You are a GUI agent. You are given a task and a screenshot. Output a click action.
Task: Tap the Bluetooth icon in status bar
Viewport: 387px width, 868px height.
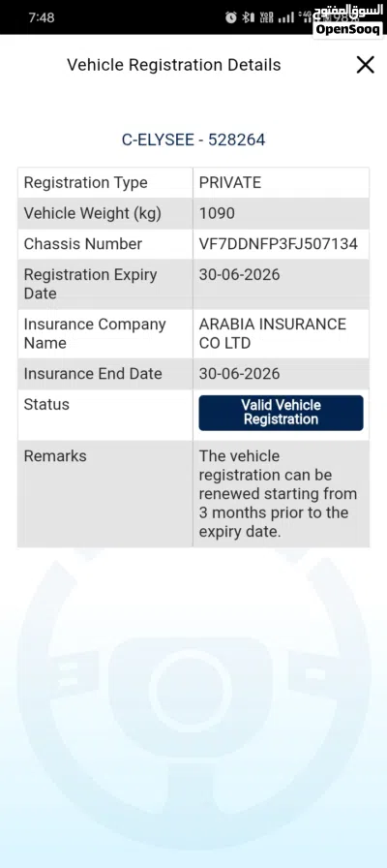pos(248,17)
